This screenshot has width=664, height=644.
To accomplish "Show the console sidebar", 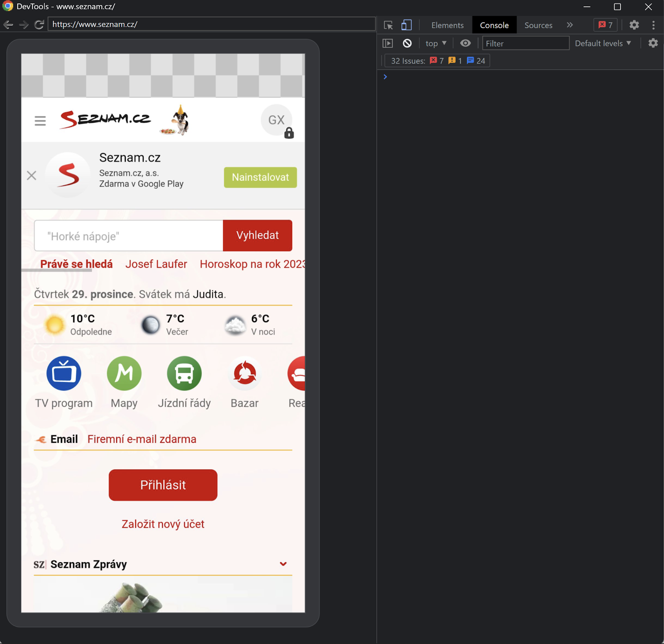I will (387, 43).
